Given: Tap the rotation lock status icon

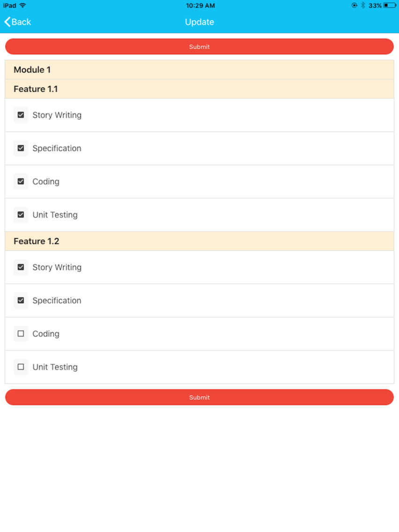Looking at the screenshot, I should [x=354, y=6].
